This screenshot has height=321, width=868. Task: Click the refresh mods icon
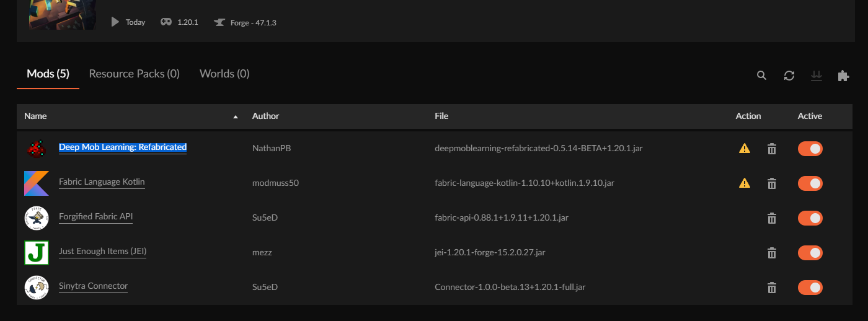789,76
